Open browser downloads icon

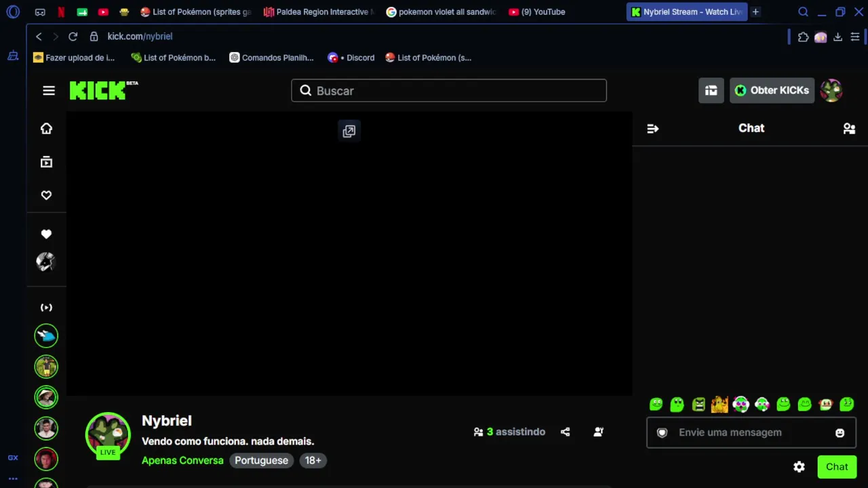[x=838, y=37]
